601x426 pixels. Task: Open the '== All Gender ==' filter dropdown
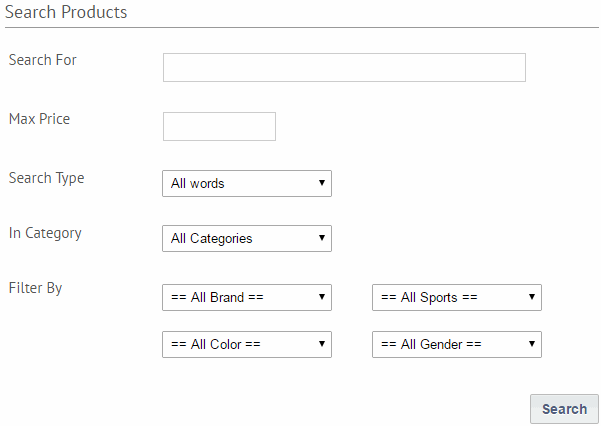[457, 345]
